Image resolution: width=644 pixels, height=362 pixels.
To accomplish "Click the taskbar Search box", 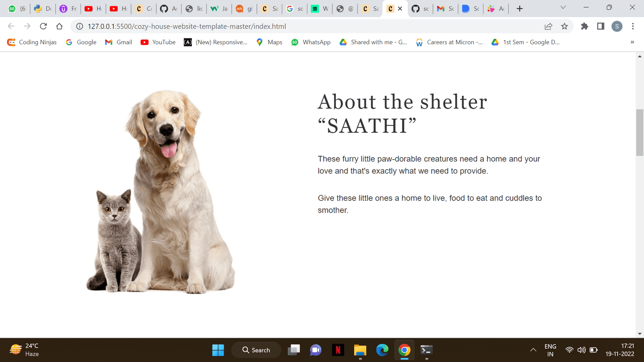I will click(x=256, y=350).
